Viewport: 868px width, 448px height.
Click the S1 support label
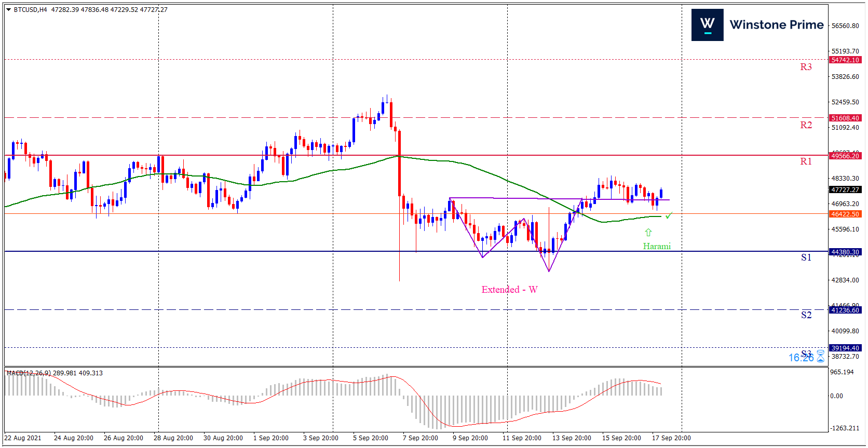pos(806,257)
